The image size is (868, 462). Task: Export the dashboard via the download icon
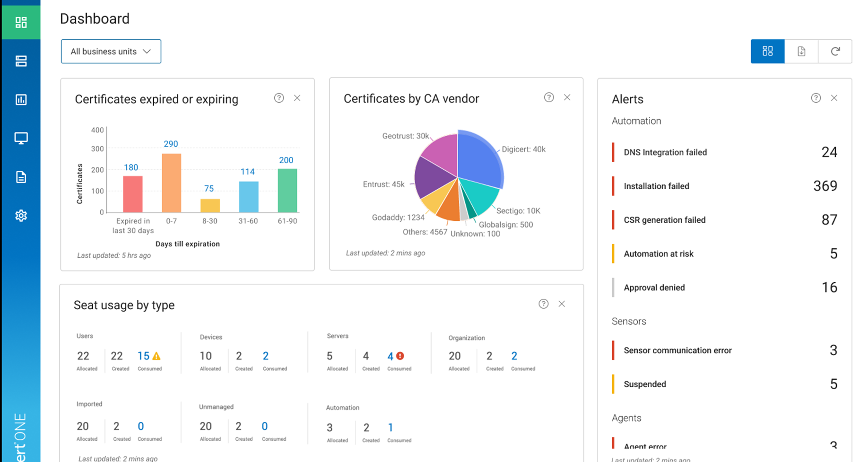[801, 51]
